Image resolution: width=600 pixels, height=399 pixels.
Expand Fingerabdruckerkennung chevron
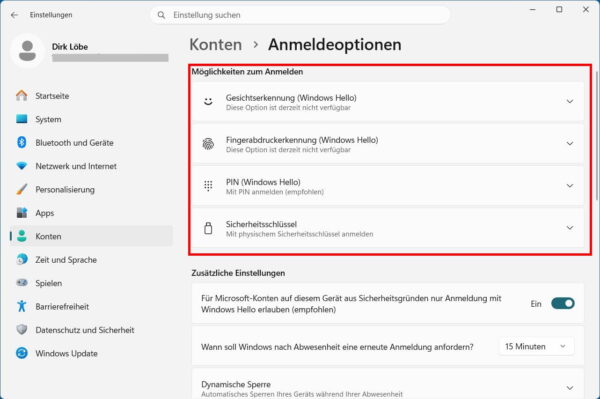(x=570, y=143)
